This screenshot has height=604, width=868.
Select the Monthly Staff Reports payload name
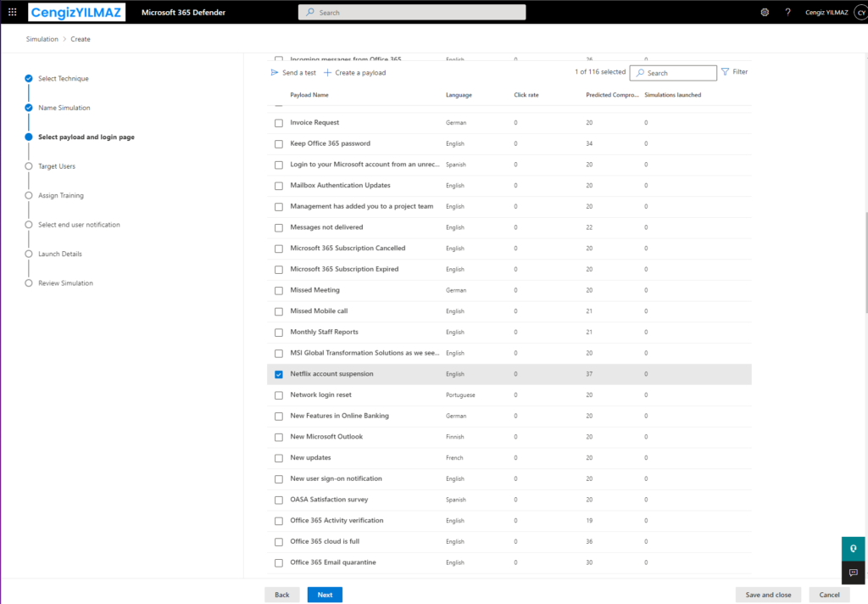coord(325,332)
